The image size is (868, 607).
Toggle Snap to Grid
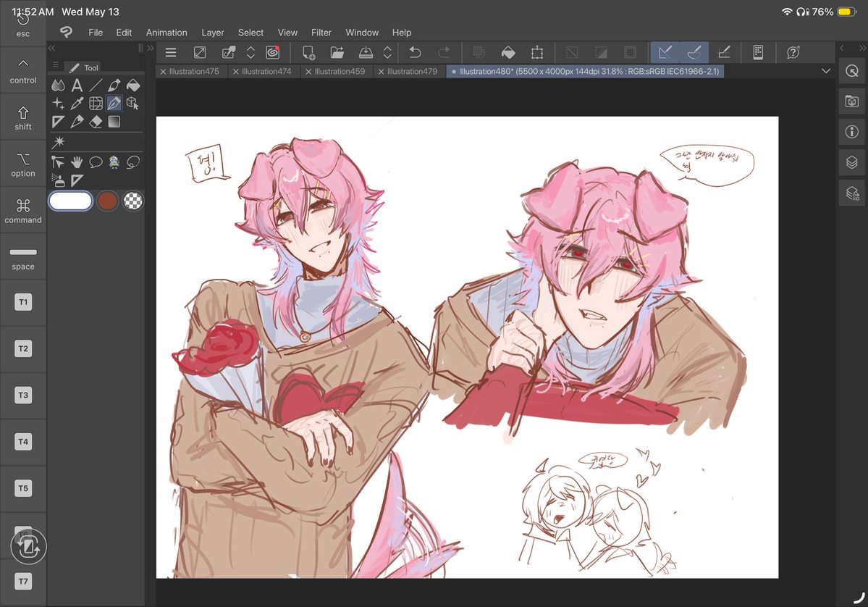723,53
